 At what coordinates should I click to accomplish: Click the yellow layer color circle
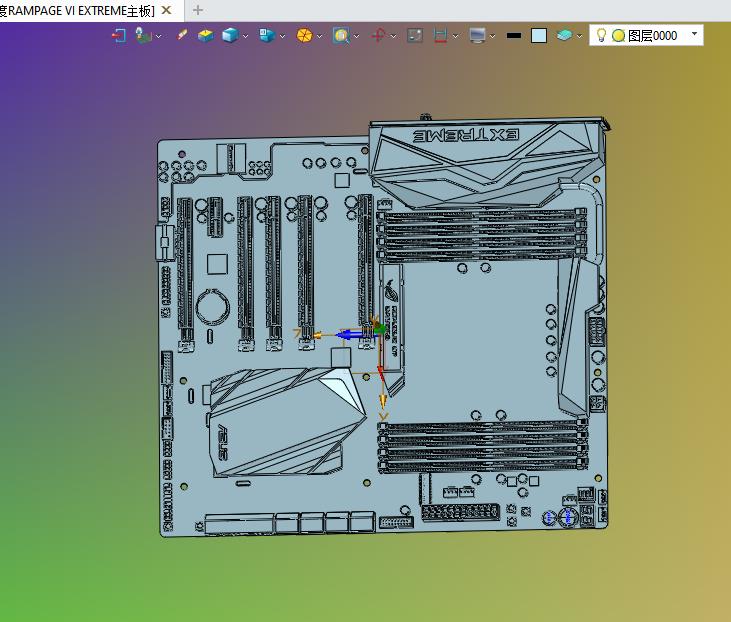[x=618, y=35]
